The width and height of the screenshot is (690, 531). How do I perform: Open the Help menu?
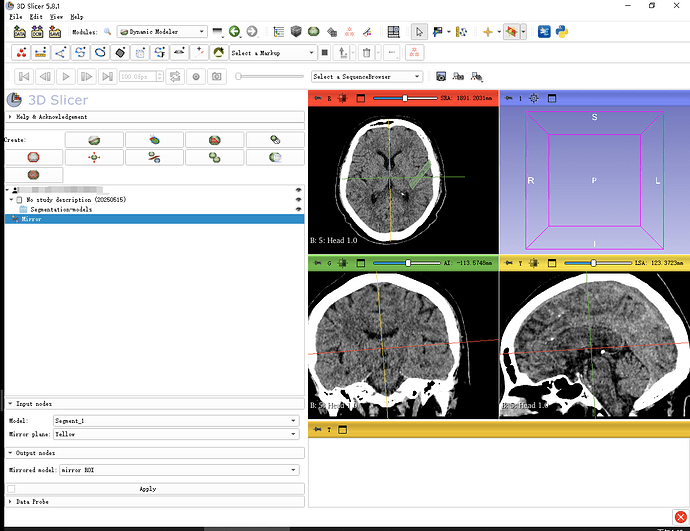point(77,17)
